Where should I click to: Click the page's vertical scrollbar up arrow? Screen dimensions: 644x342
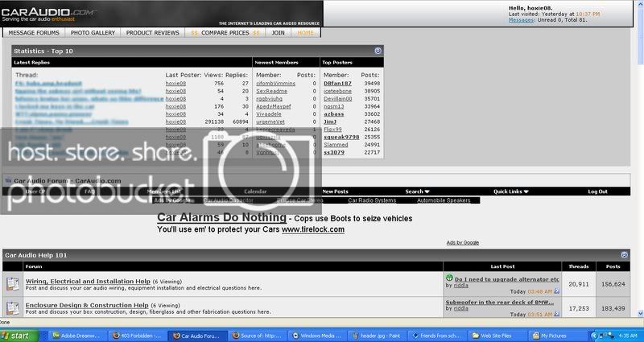640,3
